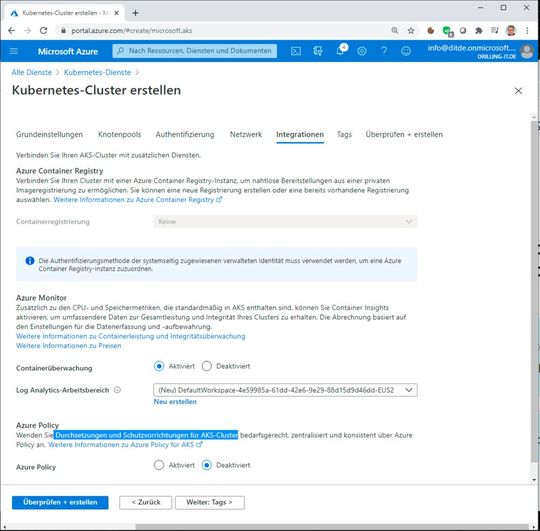The image size is (540, 531).
Task: Click the brown cookie extension icon
Action: [430, 31]
